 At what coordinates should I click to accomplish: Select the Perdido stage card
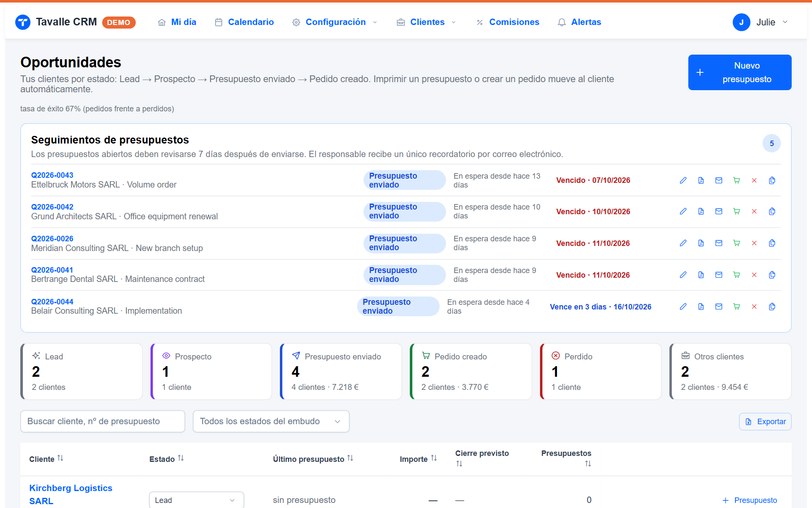(x=601, y=371)
